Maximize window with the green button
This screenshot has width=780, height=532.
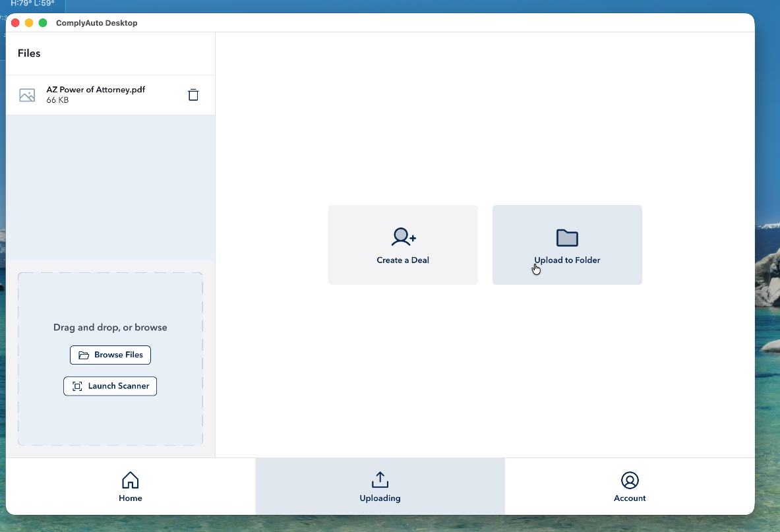click(43, 23)
